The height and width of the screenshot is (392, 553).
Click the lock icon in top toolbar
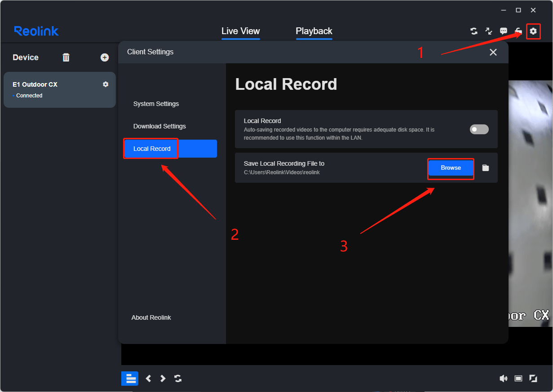pos(518,31)
